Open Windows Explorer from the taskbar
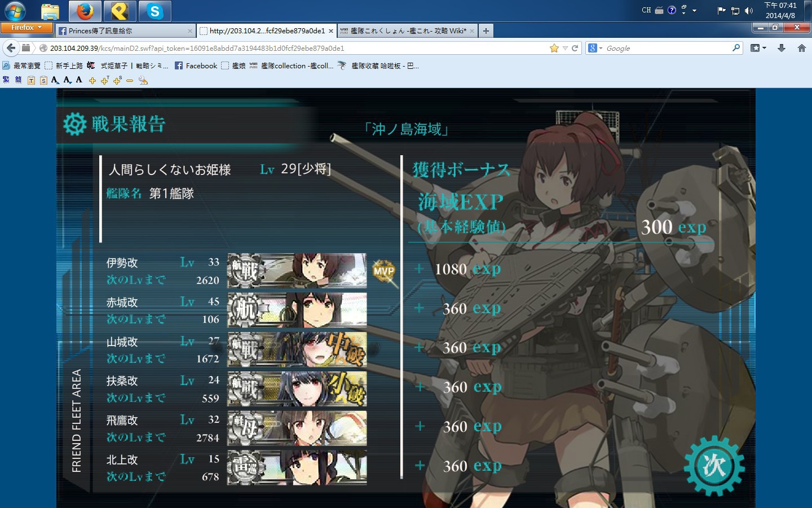This screenshot has width=812, height=508. [50, 11]
